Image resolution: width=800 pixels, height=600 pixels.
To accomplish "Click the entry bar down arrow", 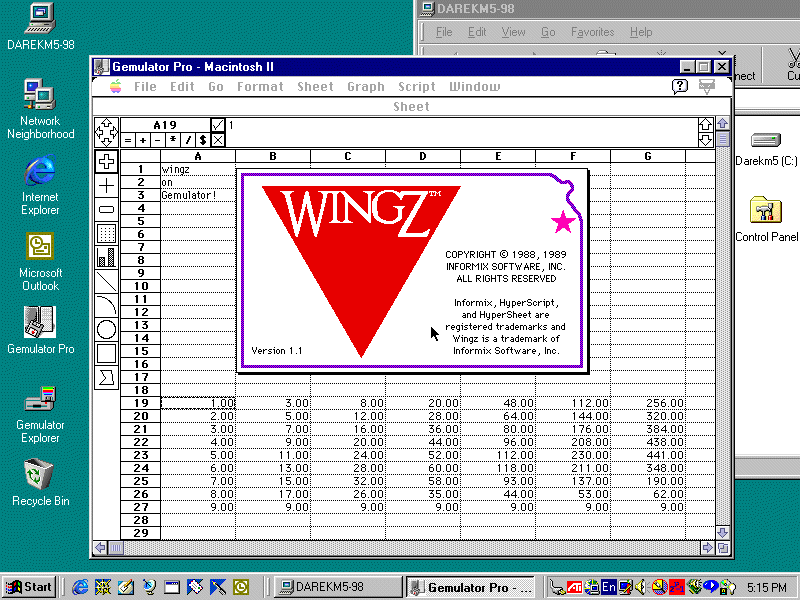I will click(706, 140).
